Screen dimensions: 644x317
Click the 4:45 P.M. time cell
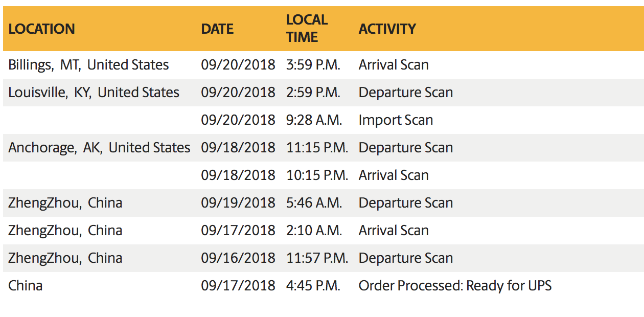click(x=313, y=286)
